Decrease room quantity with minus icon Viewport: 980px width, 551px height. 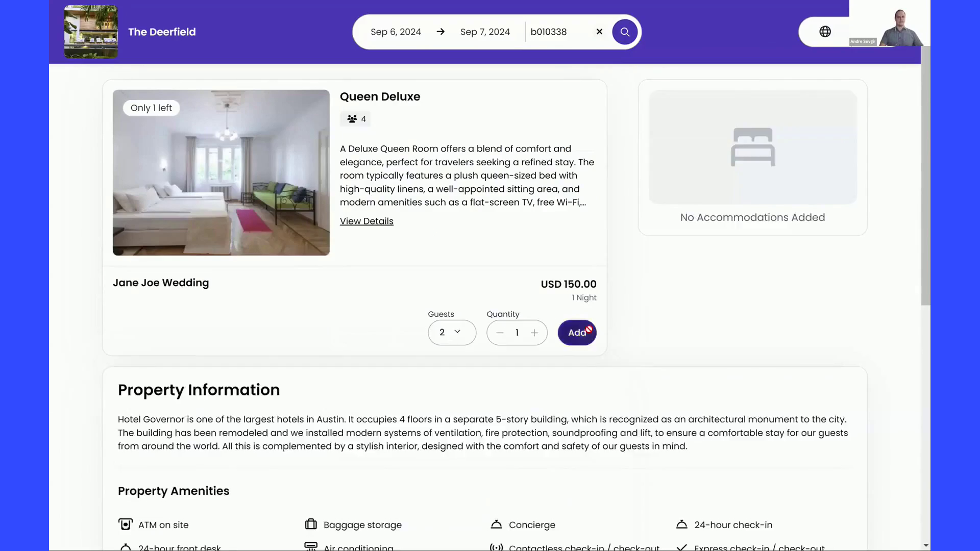click(500, 333)
